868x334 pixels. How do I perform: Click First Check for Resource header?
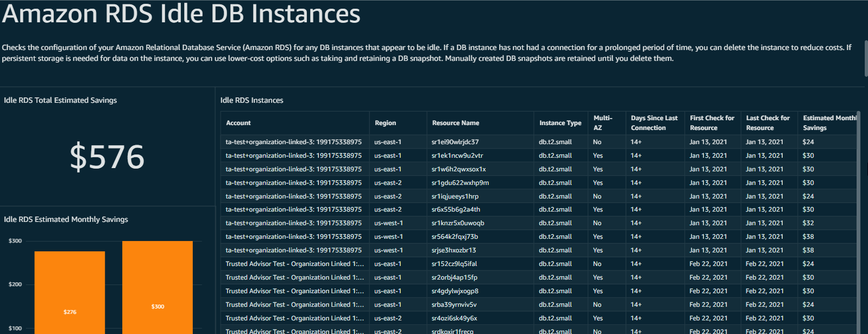[712, 123]
